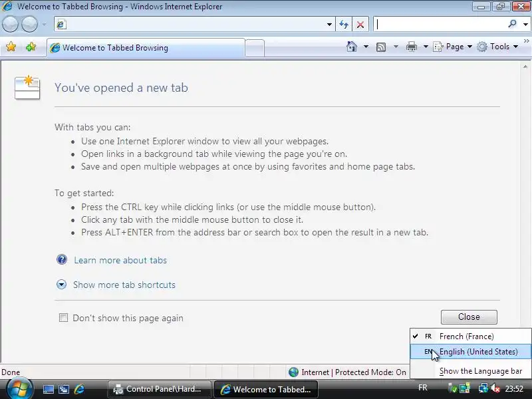Viewport: 532px width, 399px height.
Task: Minimize the Internet Explorer window
Action: click(481, 6)
